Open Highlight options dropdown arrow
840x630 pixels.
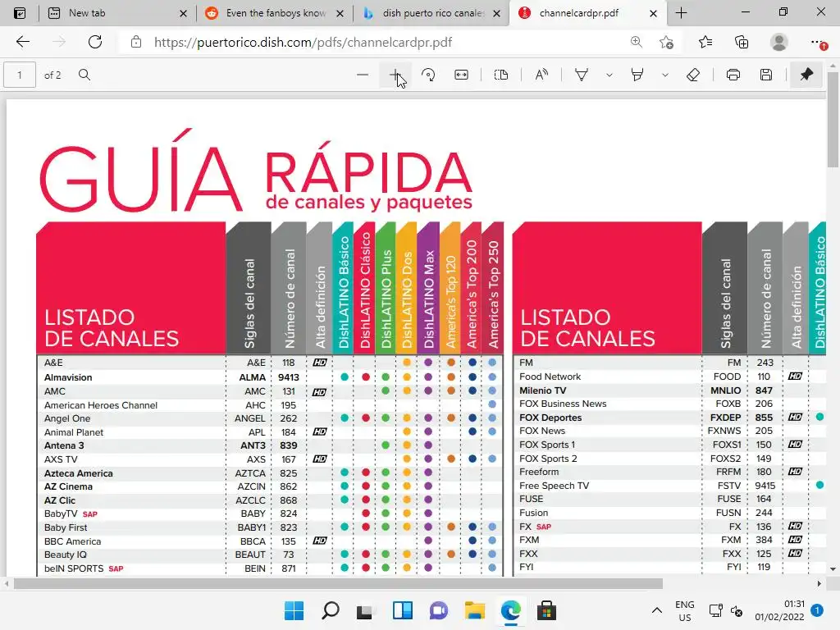pyautogui.click(x=664, y=75)
